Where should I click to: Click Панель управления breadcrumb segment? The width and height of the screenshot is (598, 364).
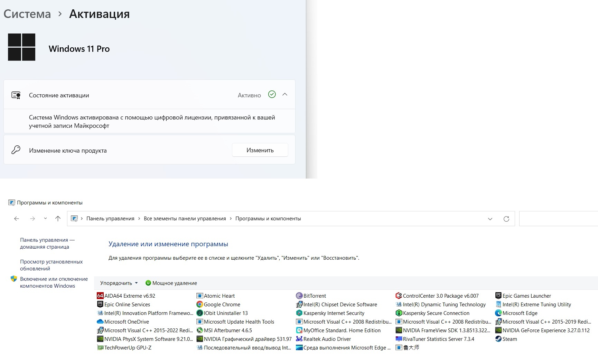coord(110,219)
